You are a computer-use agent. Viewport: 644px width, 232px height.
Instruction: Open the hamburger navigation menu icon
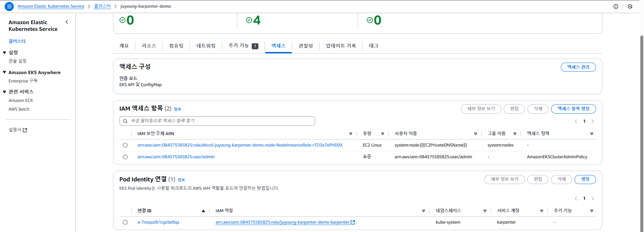click(9, 6)
